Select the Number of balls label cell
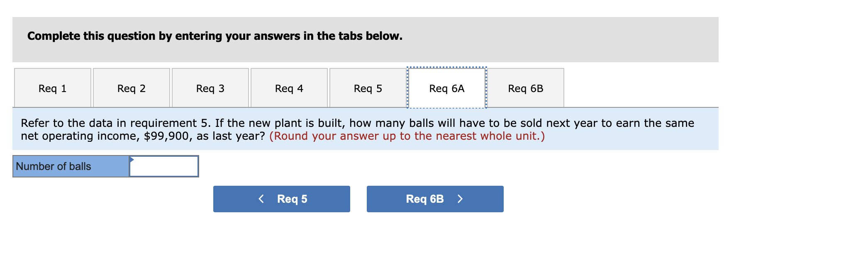Screen dimensions: 868x267 click(x=70, y=166)
